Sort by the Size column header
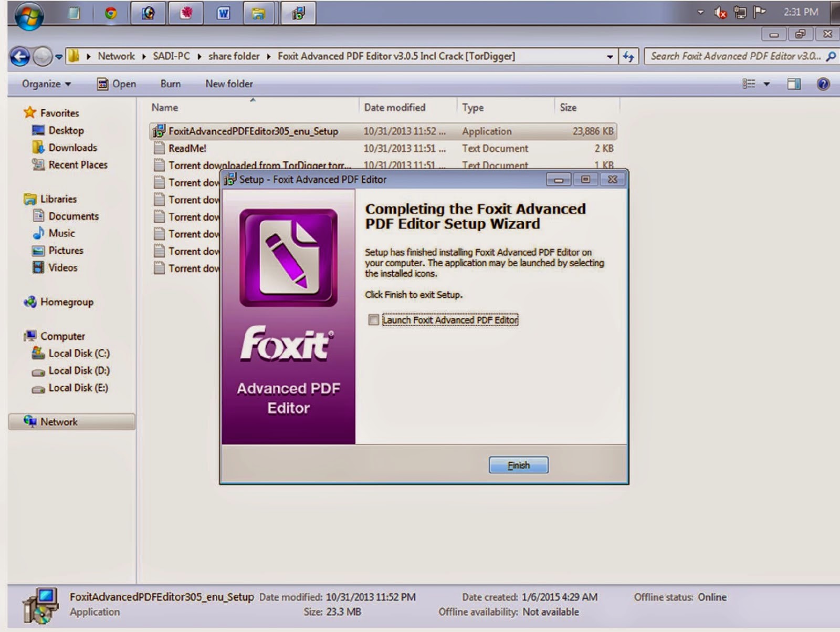840x632 pixels. point(587,107)
